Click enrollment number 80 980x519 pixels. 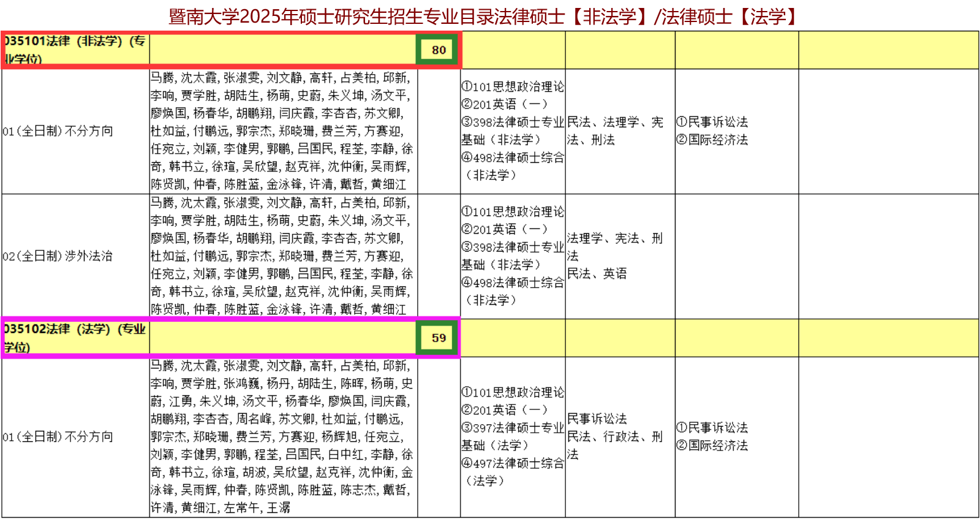coord(439,50)
